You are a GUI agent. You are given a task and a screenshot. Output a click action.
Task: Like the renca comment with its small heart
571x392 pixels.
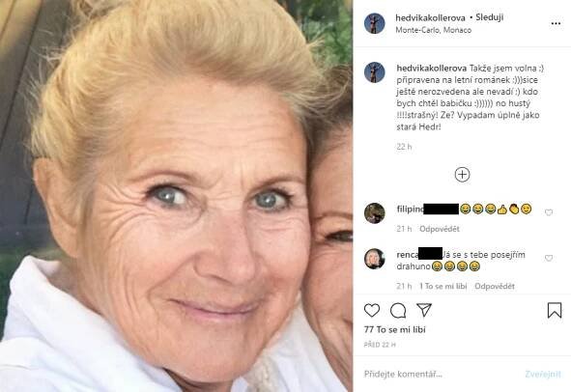pyautogui.click(x=549, y=258)
